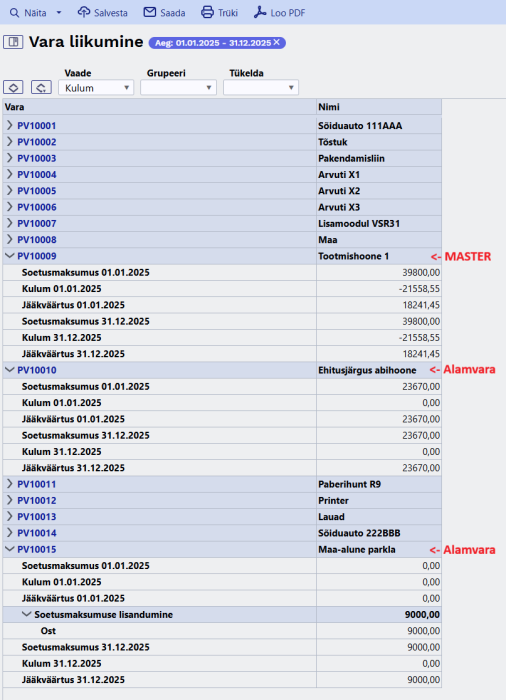Open the Vaade dropdown showing Kulum
The width and height of the screenshot is (506, 700).
[x=96, y=88]
